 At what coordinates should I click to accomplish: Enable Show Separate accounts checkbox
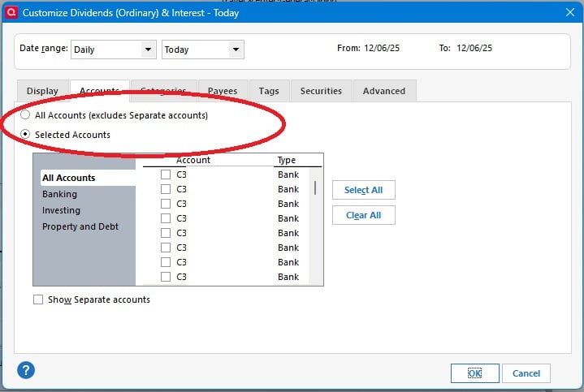point(38,299)
